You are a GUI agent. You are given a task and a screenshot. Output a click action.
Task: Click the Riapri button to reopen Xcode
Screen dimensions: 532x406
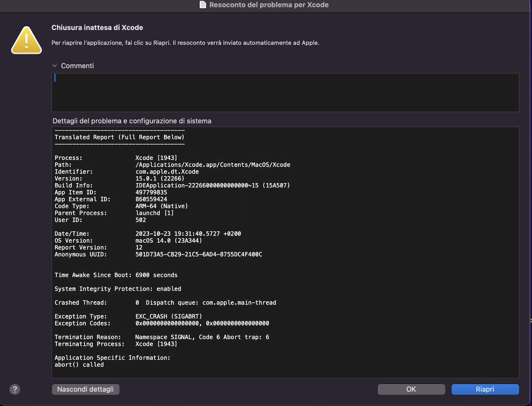(485, 389)
